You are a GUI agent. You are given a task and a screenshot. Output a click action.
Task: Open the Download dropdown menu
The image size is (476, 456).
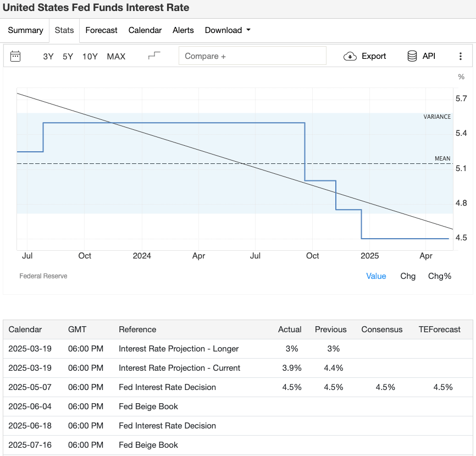pos(228,30)
